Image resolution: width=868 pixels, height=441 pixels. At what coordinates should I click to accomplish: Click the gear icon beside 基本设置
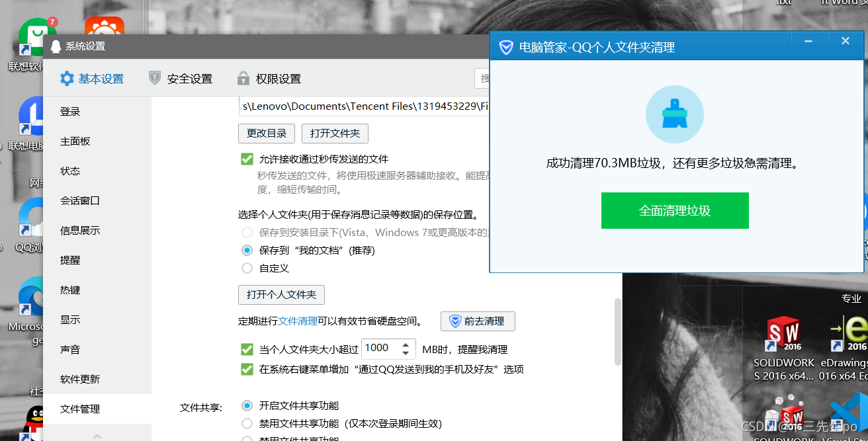67,79
